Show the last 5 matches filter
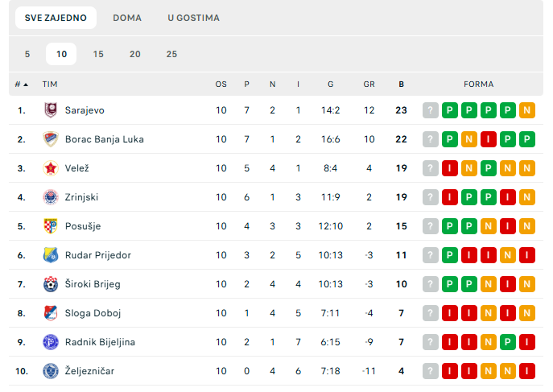Image resolution: width=553 pixels, height=392 pixels. coord(27,54)
